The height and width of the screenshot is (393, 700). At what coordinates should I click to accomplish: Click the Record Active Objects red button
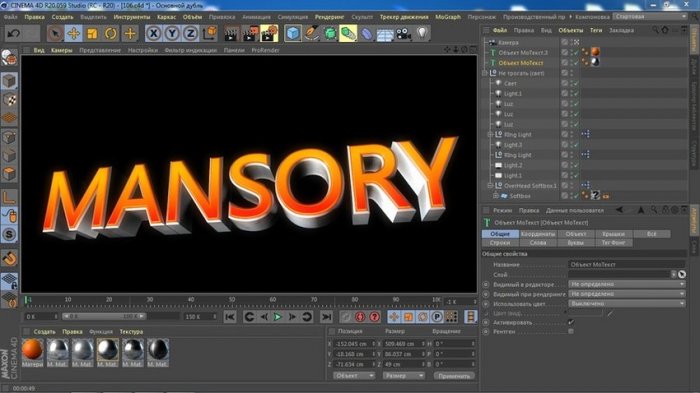tap(360, 317)
